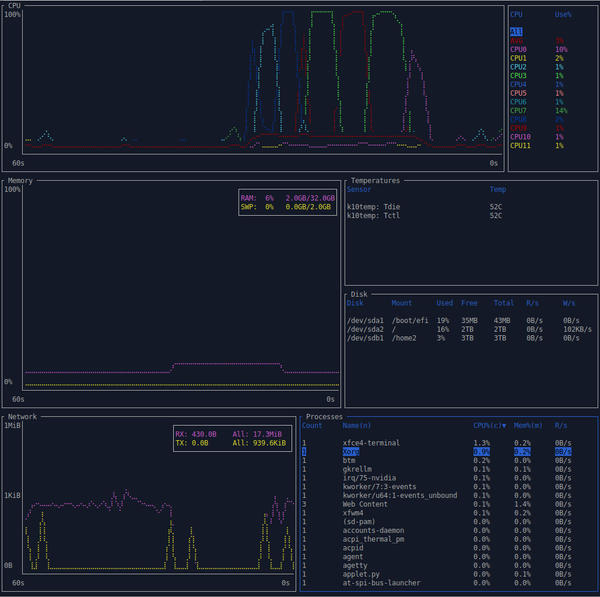The width and height of the screenshot is (600, 597).
Task: Click the Used column header in Disk
Action: pos(444,303)
